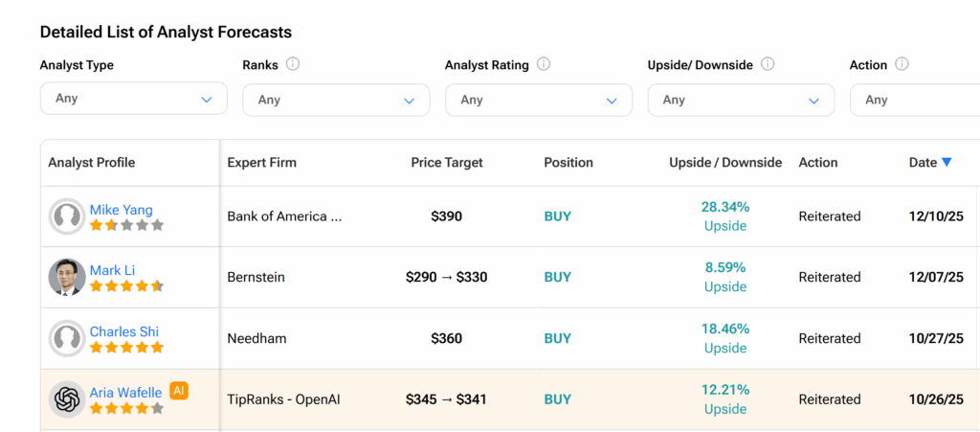Viewport: 980px width, 432px height.
Task: Click the info icon next to Ranks
Action: [x=293, y=64]
